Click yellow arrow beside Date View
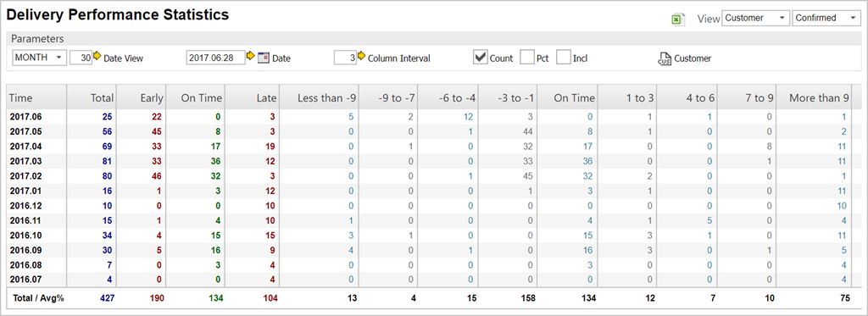Screen dimensions: 868x316 point(97,57)
